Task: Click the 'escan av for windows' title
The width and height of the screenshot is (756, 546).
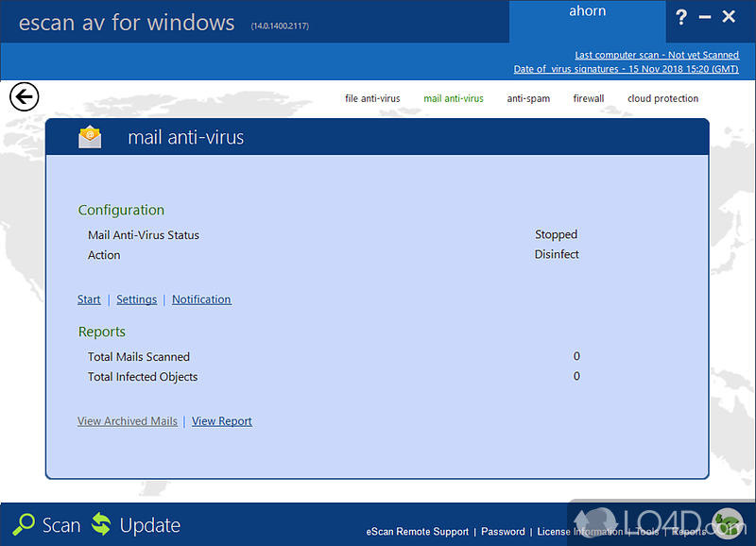Action: (x=127, y=23)
